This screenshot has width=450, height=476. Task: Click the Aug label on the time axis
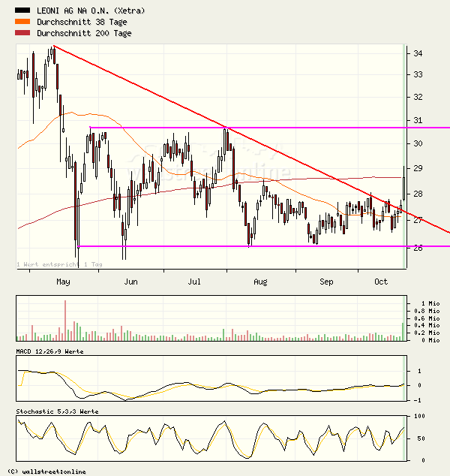coord(260,282)
